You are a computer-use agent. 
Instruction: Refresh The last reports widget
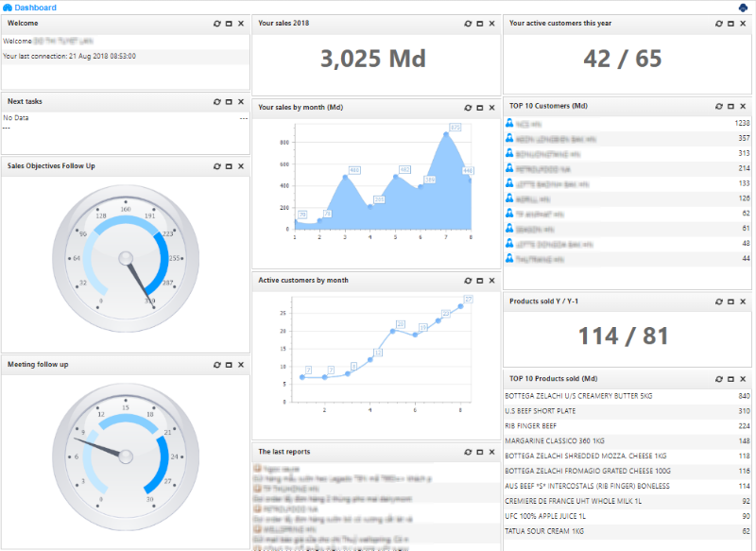468,452
